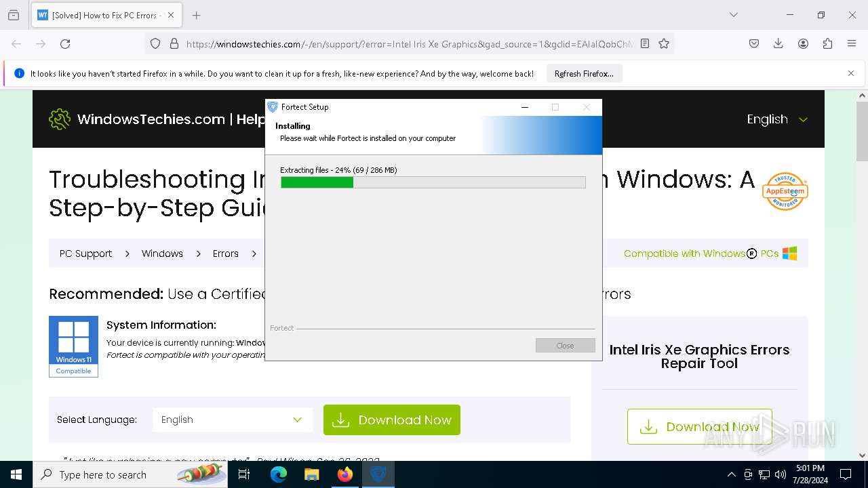Open Microsoft Edge from the taskbar
The image size is (868, 488).
click(x=279, y=474)
